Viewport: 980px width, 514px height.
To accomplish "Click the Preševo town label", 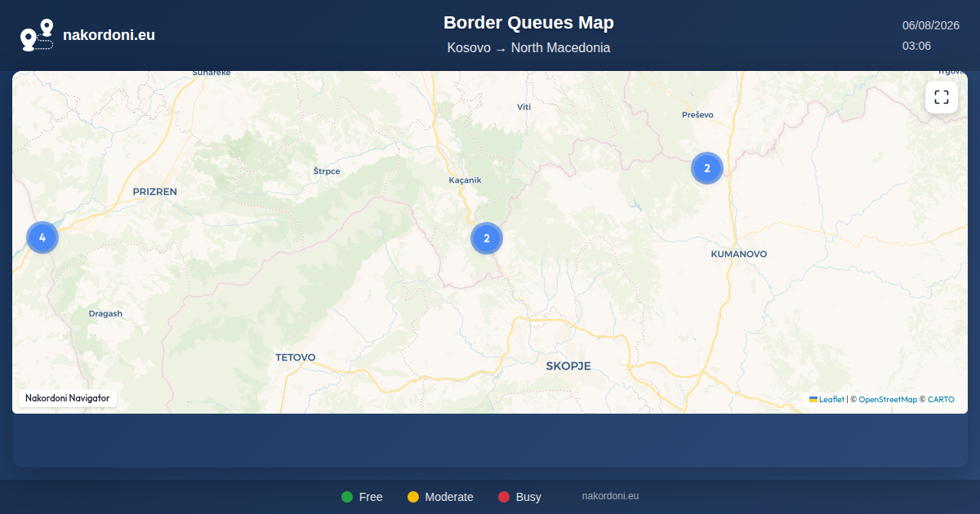I will click(x=697, y=115).
